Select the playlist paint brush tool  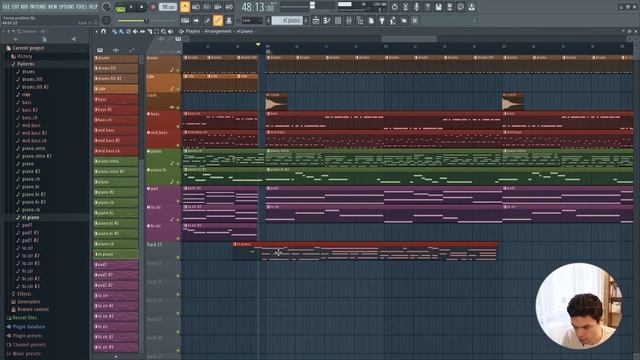[121, 31]
